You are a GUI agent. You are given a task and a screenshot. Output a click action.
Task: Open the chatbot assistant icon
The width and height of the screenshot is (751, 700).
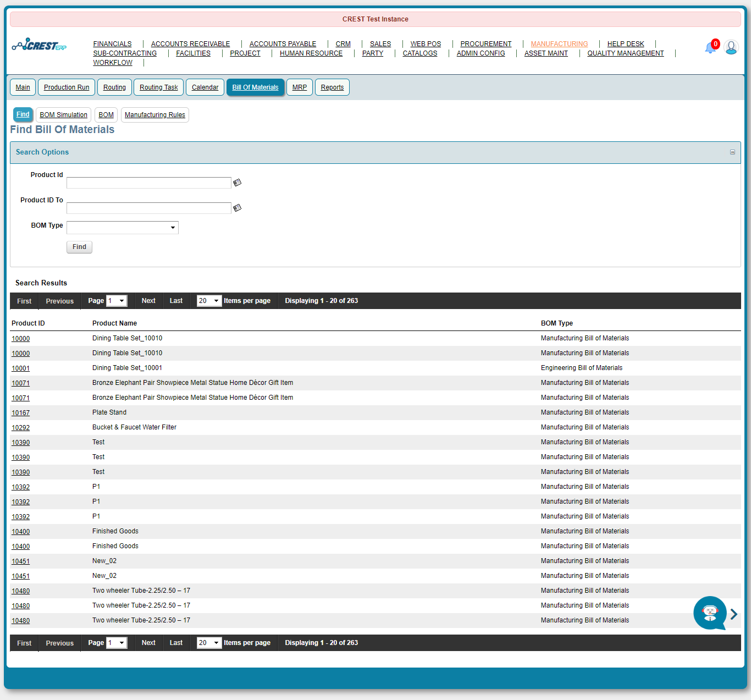(x=710, y=613)
